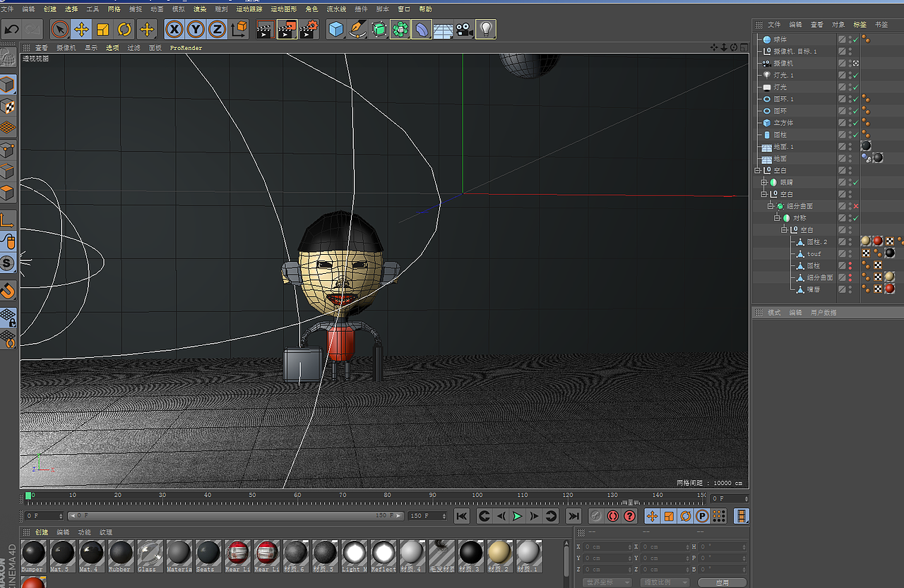
Task: Click the green array modeling icon
Action: 400,29
